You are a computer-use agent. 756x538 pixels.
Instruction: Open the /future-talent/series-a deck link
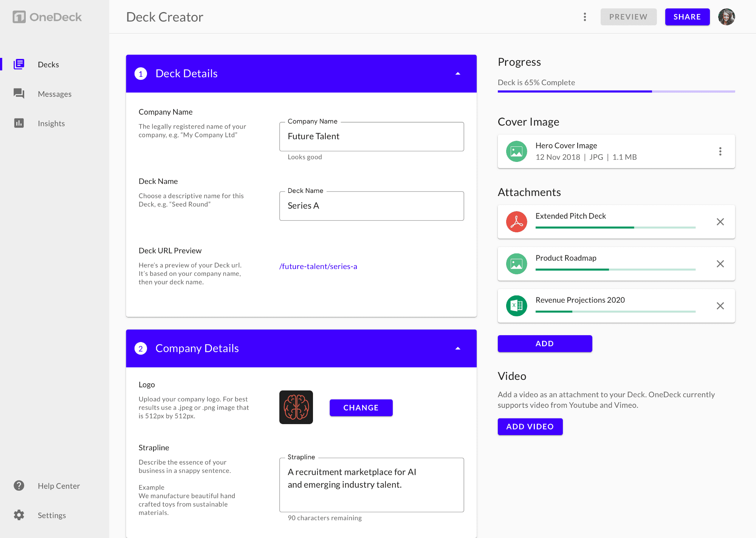[x=318, y=266]
